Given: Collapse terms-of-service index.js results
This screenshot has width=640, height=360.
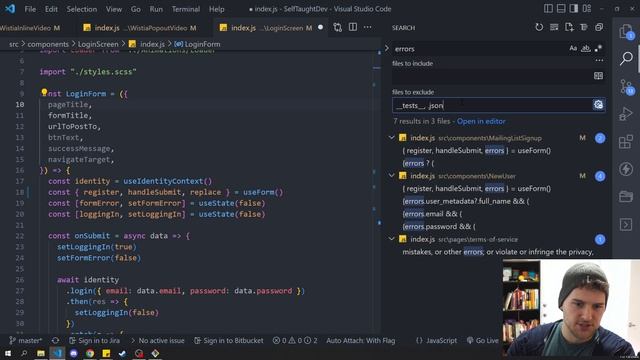Looking at the screenshot, I should pyautogui.click(x=391, y=239).
